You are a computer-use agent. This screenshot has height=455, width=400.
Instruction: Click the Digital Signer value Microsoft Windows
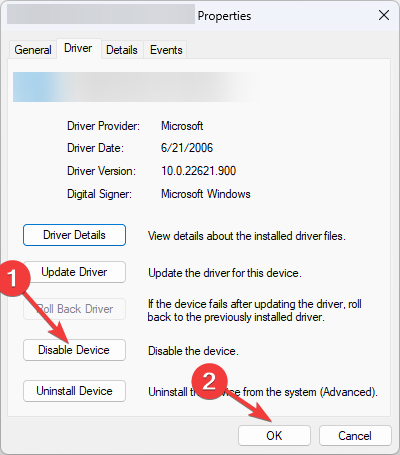[x=206, y=194]
